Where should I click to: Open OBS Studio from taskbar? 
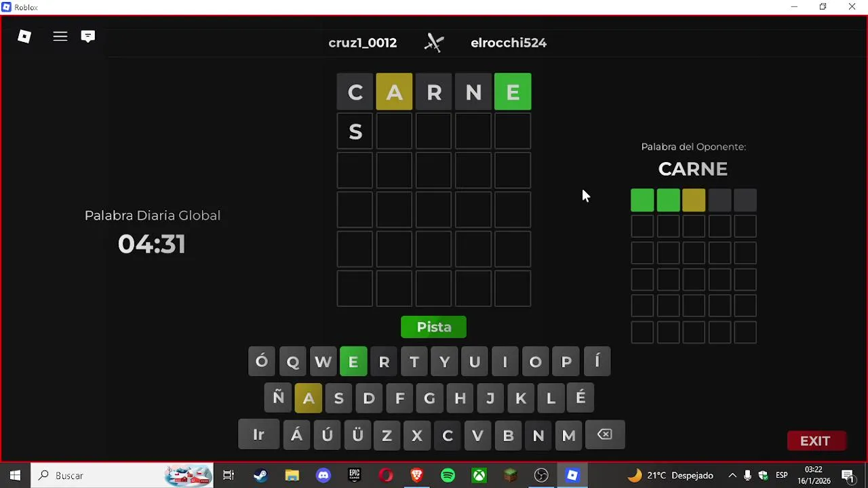541,476
